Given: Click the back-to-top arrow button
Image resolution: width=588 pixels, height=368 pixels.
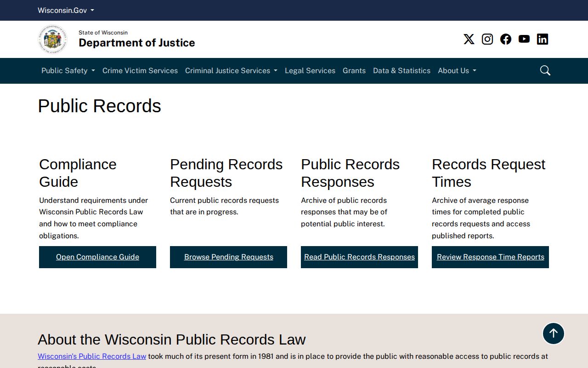Looking at the screenshot, I should click(553, 333).
